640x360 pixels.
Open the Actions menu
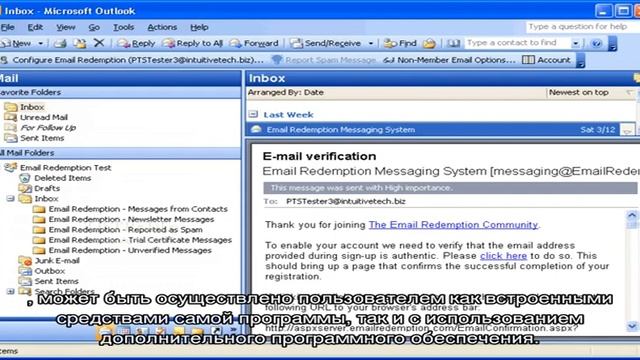(x=162, y=27)
